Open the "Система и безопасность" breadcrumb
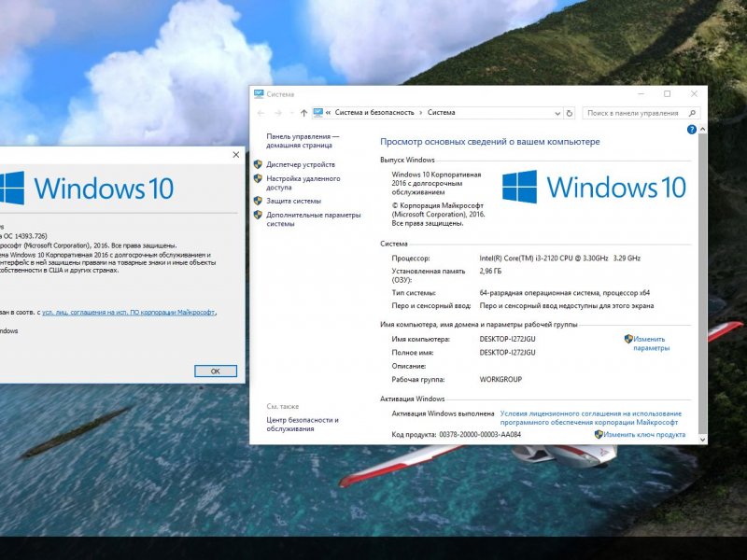The height and width of the screenshot is (560, 747). click(x=374, y=112)
